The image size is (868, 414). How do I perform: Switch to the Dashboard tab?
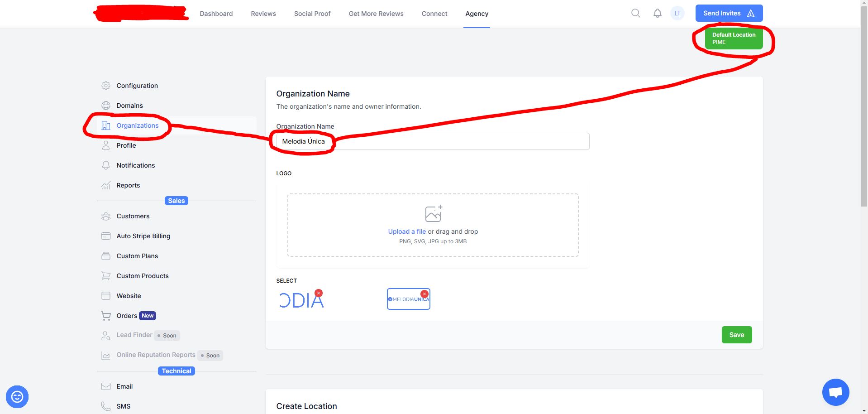pyautogui.click(x=216, y=14)
